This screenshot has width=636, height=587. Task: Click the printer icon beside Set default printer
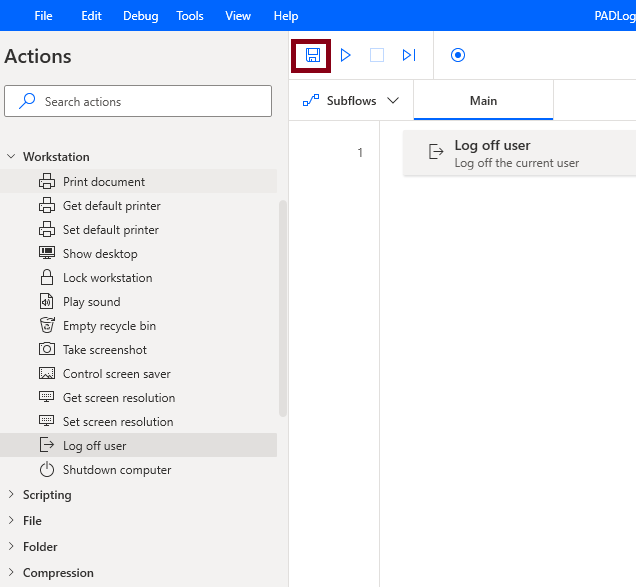(x=47, y=229)
